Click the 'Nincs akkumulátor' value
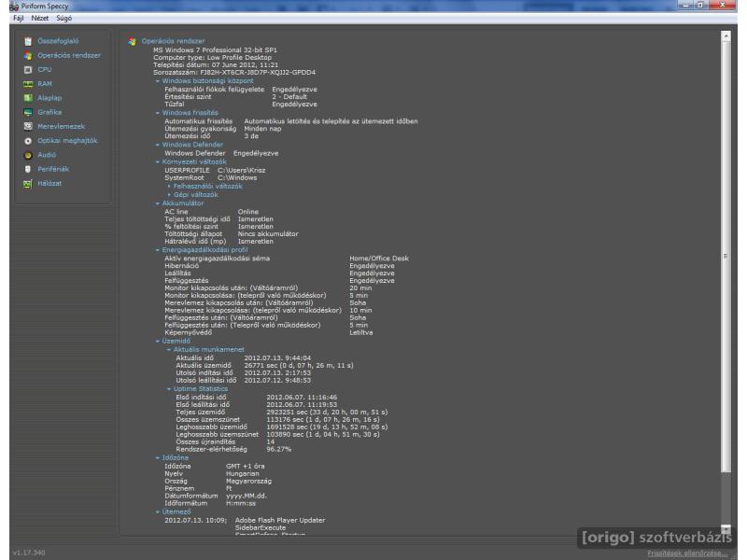This screenshot has height=560, width=747. [x=268, y=234]
